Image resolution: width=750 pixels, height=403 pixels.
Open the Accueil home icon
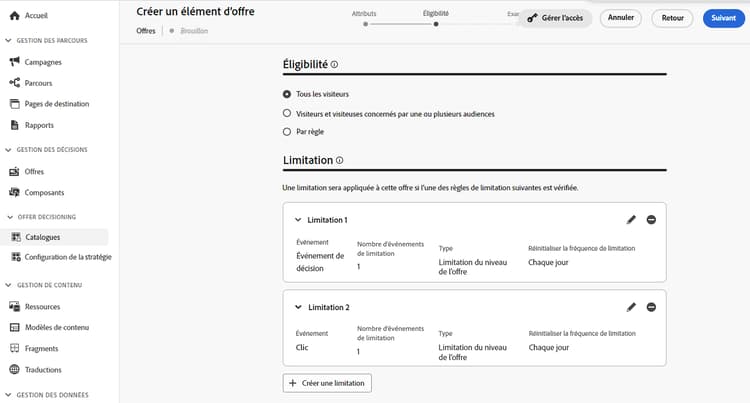(x=15, y=16)
